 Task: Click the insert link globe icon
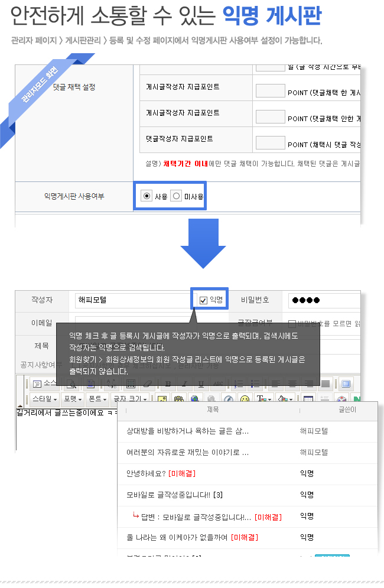click(x=194, y=399)
